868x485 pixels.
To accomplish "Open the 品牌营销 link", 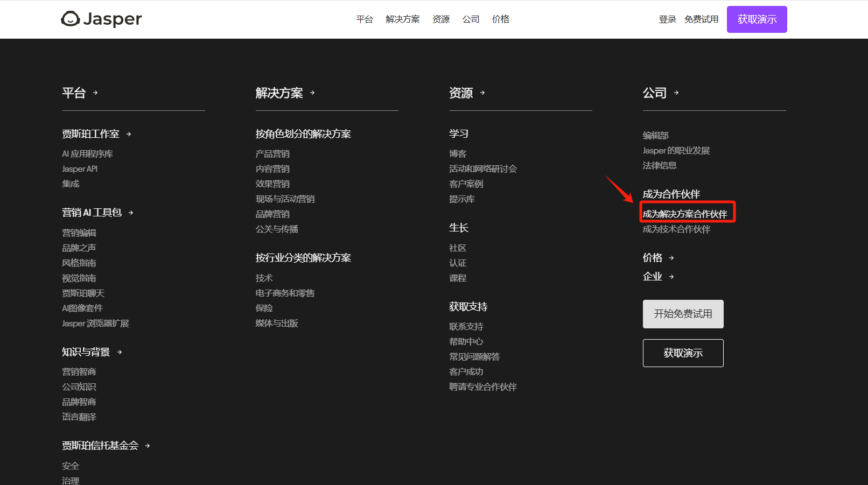I will click(x=272, y=214).
